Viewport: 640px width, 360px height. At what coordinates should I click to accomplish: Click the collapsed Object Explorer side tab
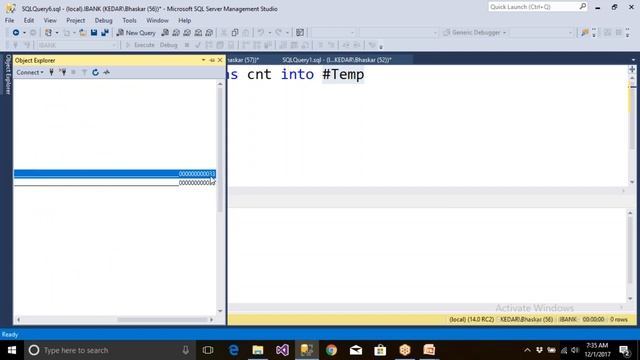click(x=7, y=74)
